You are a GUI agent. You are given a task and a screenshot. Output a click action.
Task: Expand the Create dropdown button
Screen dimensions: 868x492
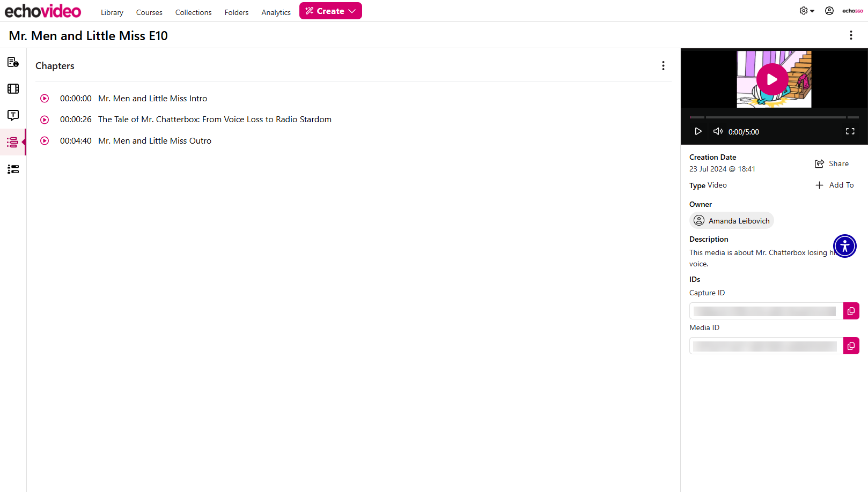coord(330,11)
